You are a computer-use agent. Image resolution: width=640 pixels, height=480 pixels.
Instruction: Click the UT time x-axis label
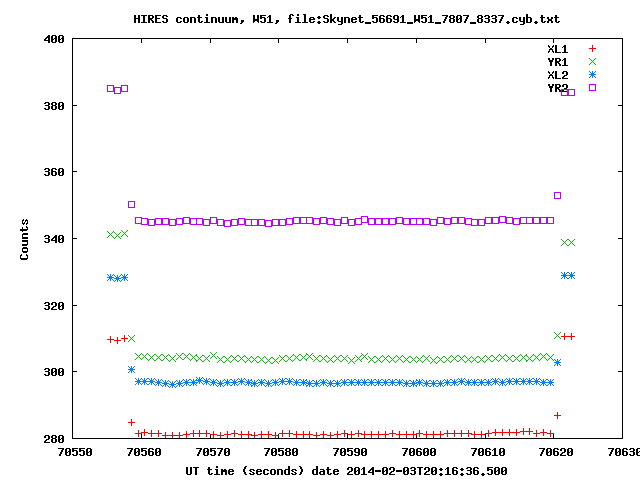346,471
